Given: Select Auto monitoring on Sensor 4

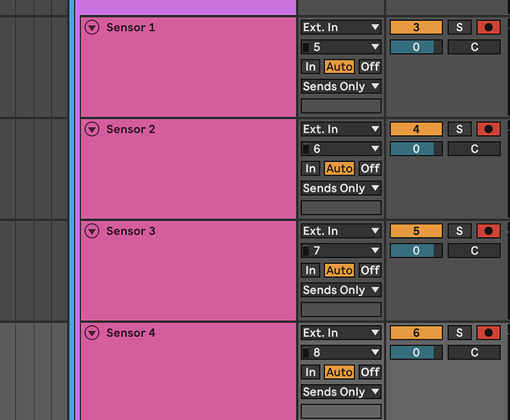Looking at the screenshot, I should [x=339, y=372].
